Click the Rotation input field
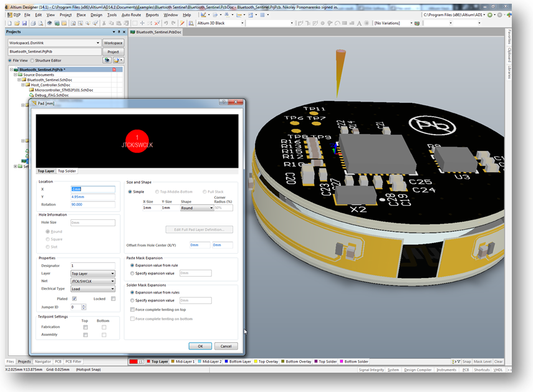Image resolution: width=533 pixels, height=392 pixels. pyautogui.click(x=93, y=204)
